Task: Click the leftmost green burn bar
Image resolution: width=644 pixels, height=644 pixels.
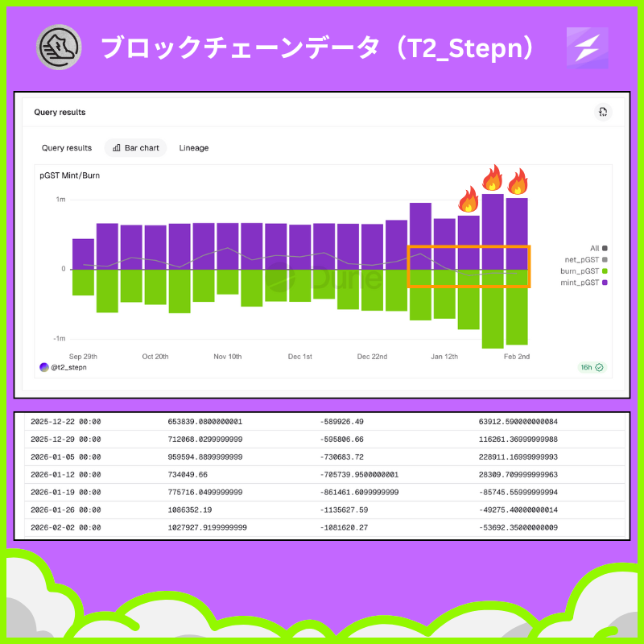Action: [84, 283]
